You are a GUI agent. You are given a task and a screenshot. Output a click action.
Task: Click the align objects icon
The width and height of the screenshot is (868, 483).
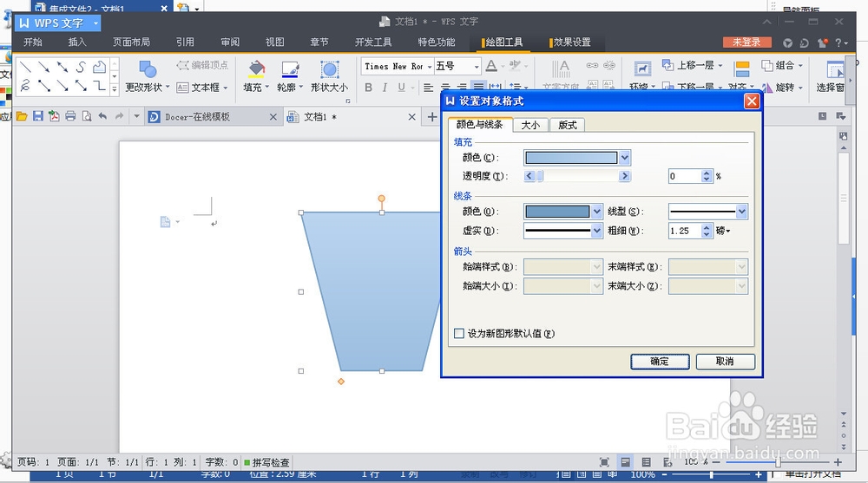(x=742, y=69)
